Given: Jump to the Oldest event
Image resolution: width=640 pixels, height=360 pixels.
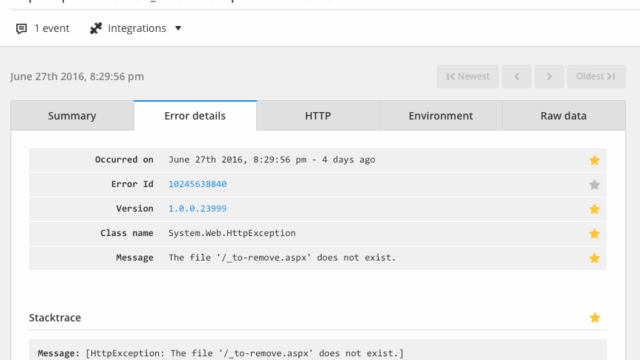Looking at the screenshot, I should click(596, 76).
